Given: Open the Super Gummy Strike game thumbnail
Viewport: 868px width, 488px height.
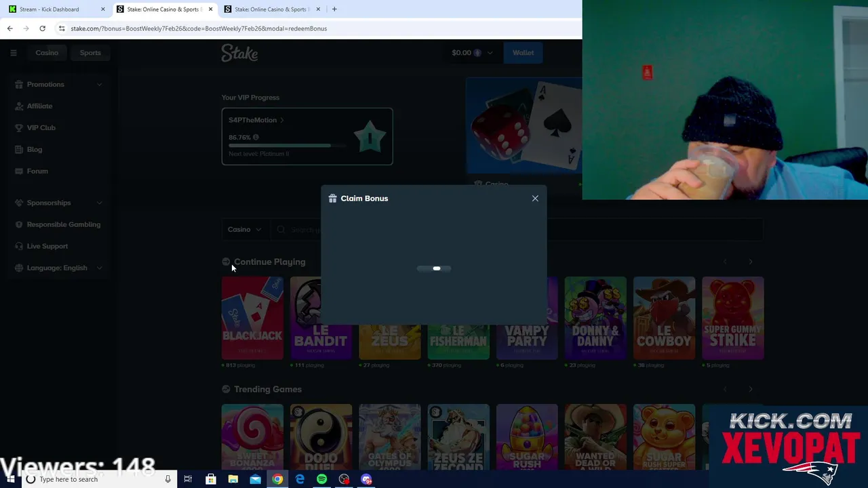Looking at the screenshot, I should [732, 318].
